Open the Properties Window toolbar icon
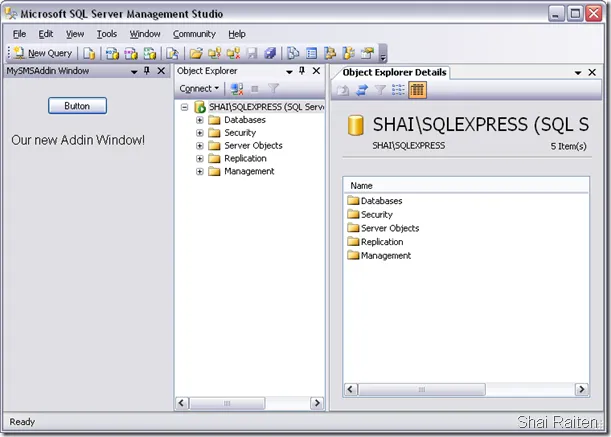This screenshot has height=437, width=611. tap(367, 53)
